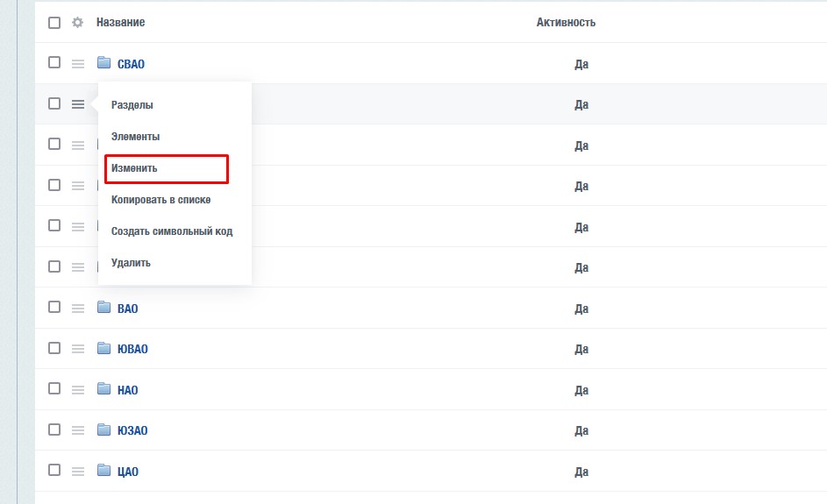Expand the actions menu for ЮЗАО row
The height and width of the screenshot is (504, 827).
pos(78,430)
